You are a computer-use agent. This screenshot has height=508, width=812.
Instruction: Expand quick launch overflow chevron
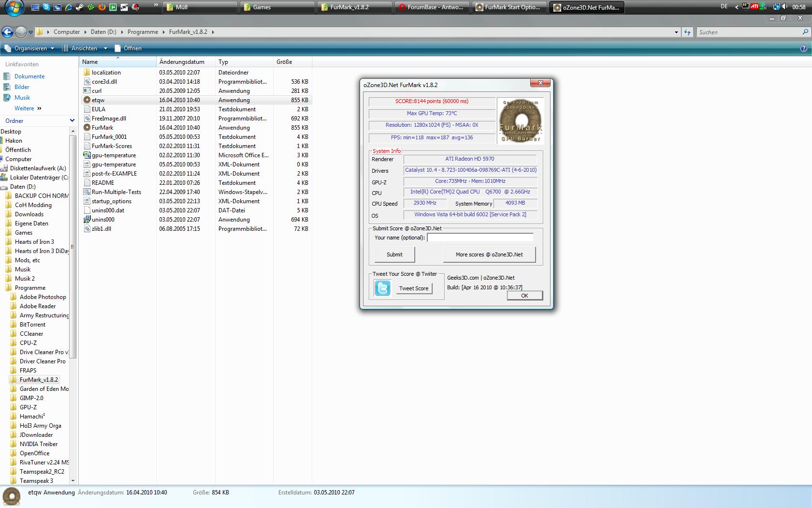[156, 5]
